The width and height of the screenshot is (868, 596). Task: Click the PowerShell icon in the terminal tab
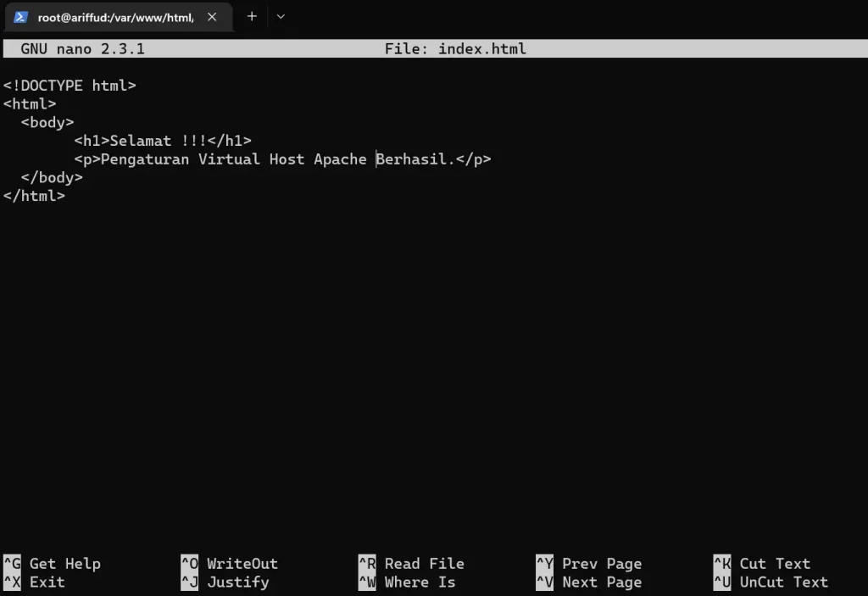[x=21, y=17]
